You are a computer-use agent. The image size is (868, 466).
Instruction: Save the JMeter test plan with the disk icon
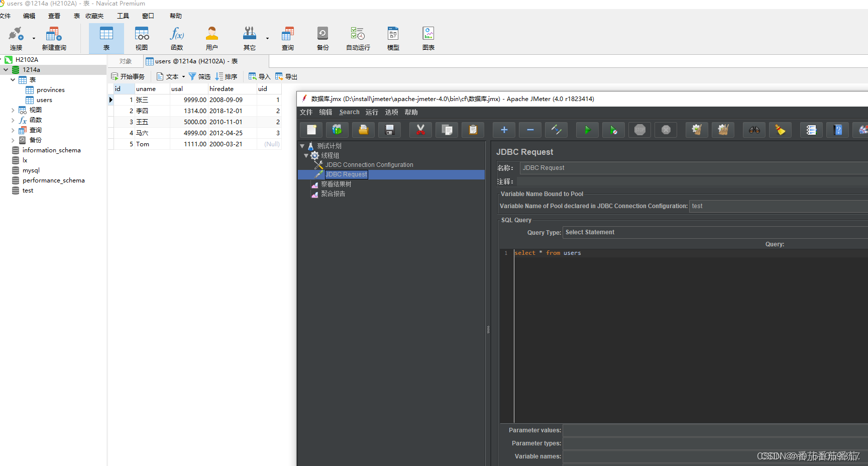[390, 130]
